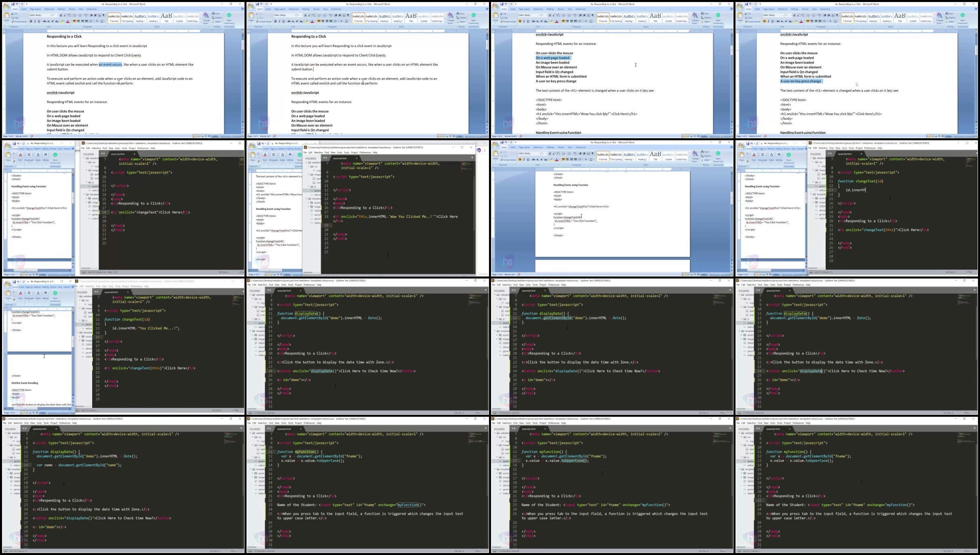Collapse webdemo folder in Sublime highlighting toUpperCase()

(x=495, y=433)
